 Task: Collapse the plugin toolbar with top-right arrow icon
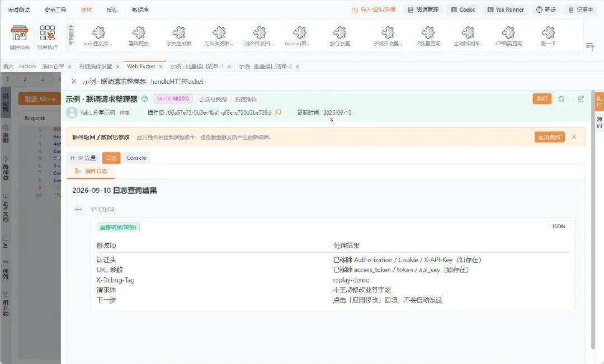590,46
